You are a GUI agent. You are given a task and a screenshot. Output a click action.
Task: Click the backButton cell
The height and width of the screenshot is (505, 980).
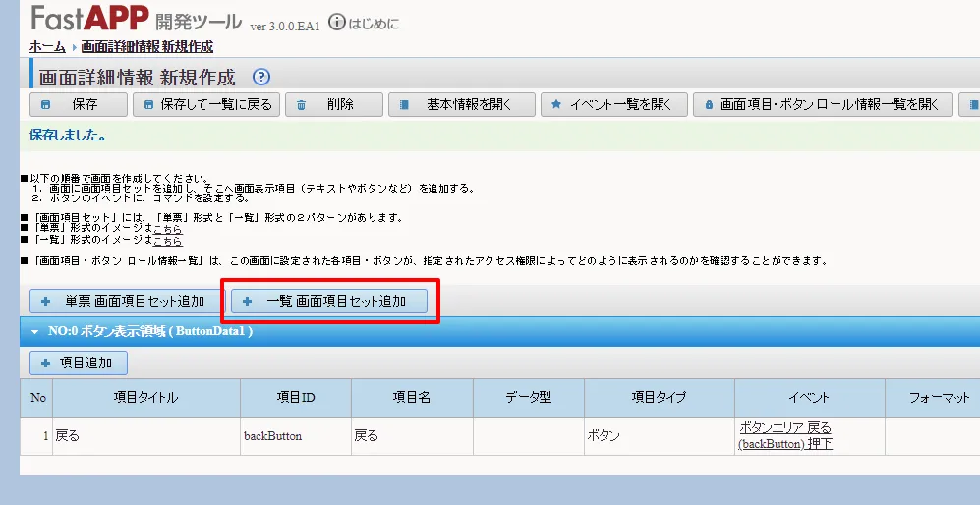(x=296, y=436)
